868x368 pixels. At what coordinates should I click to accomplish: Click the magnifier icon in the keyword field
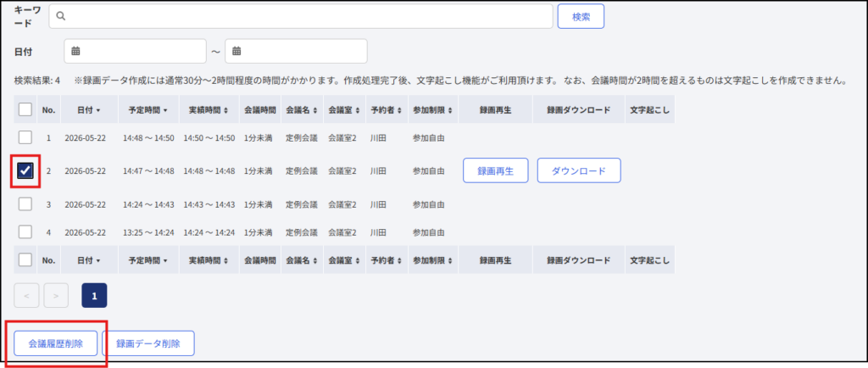61,17
